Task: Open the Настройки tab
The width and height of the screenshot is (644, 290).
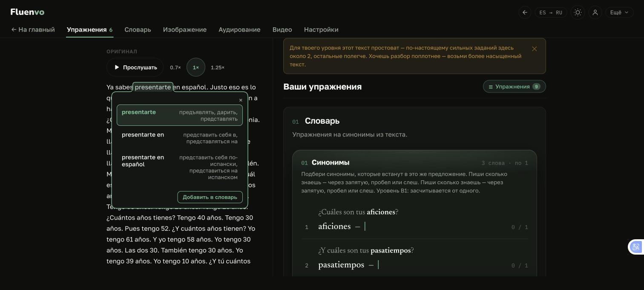Action: pos(321,29)
